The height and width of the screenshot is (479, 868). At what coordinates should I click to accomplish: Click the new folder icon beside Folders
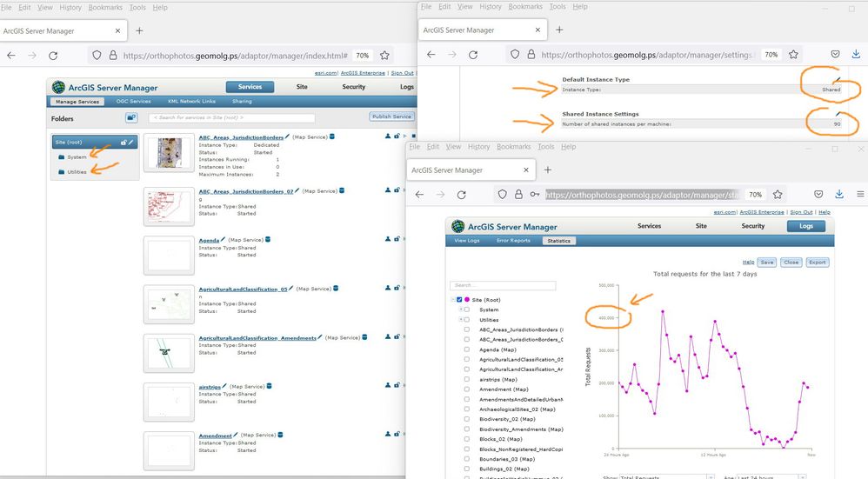131,118
